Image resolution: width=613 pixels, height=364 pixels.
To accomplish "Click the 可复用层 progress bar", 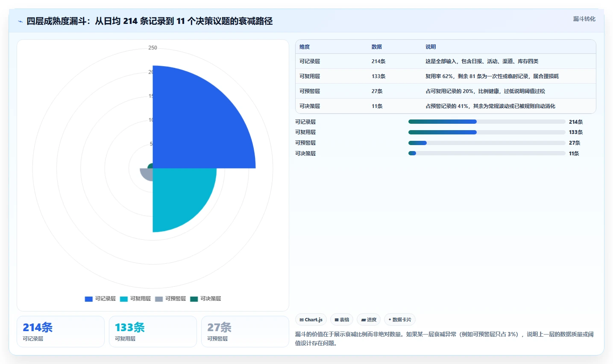I will click(x=487, y=132).
